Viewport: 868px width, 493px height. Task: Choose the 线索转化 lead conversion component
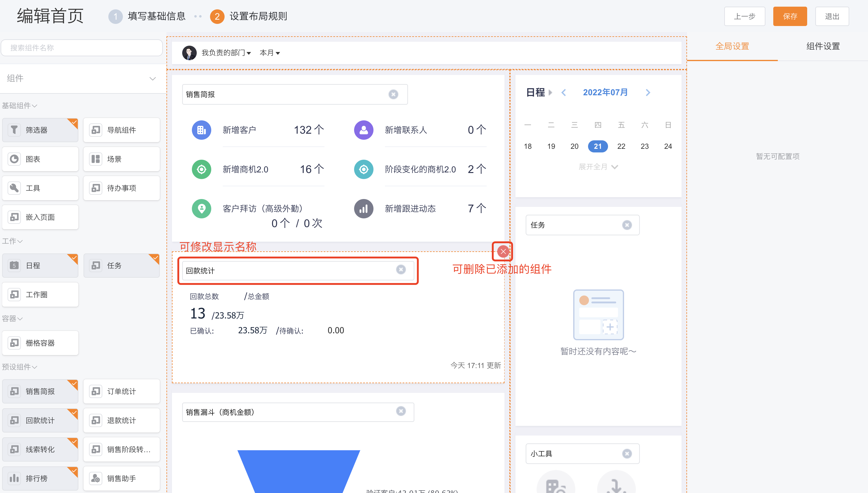click(x=40, y=450)
